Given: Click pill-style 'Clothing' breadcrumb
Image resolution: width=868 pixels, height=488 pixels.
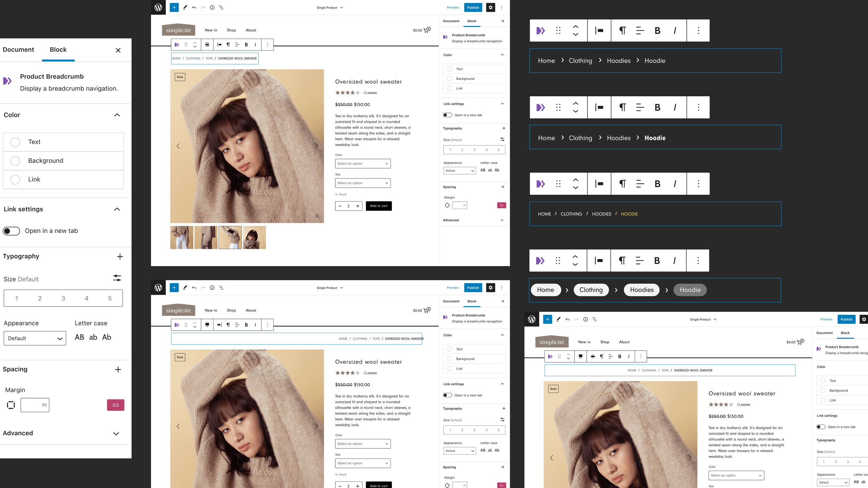Looking at the screenshot, I should click(x=591, y=290).
